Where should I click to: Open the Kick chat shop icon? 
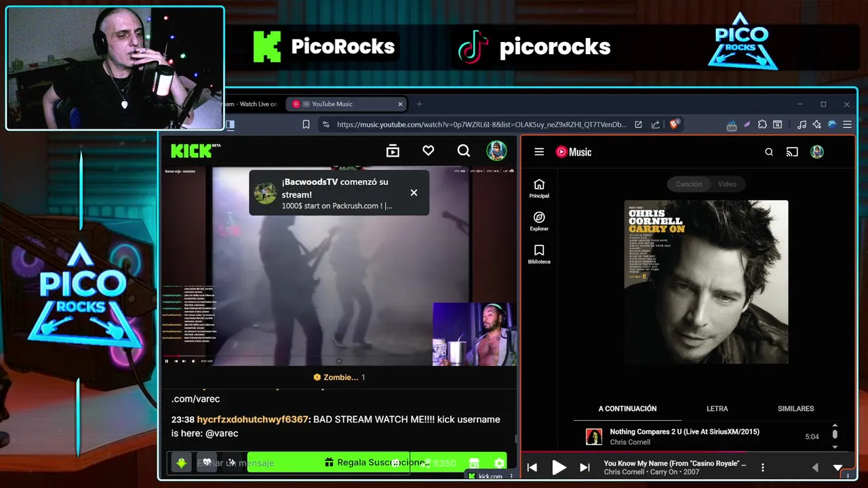tap(474, 463)
